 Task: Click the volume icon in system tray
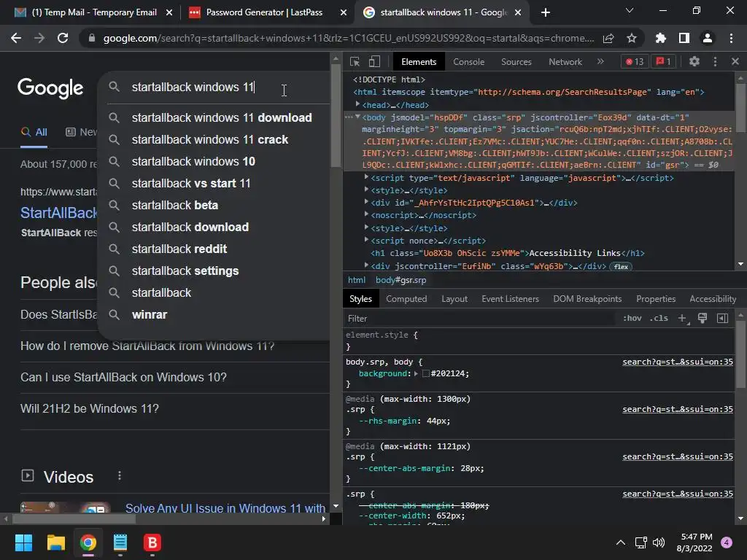point(659,542)
